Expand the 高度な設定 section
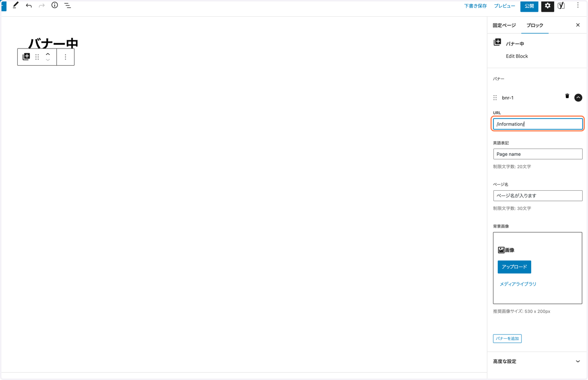Screen dimensions: 588x380 point(538,361)
